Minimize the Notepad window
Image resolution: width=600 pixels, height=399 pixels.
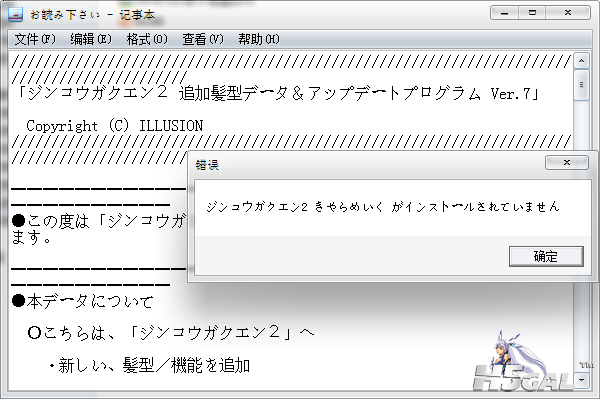pyautogui.click(x=504, y=13)
